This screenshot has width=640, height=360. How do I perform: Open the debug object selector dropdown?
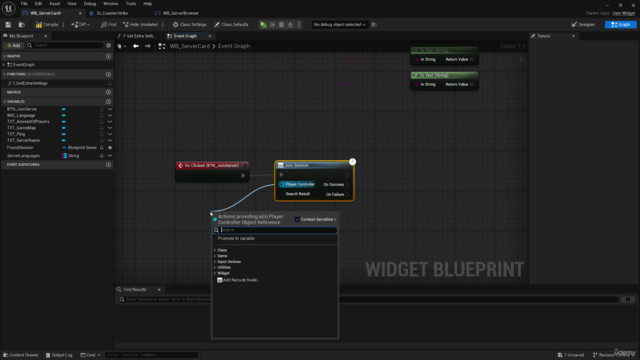click(x=339, y=24)
